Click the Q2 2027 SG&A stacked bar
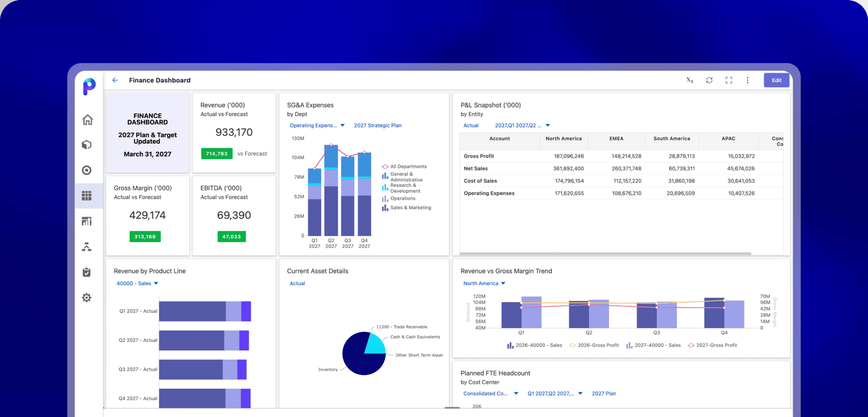The height and width of the screenshot is (417, 868). point(331,190)
